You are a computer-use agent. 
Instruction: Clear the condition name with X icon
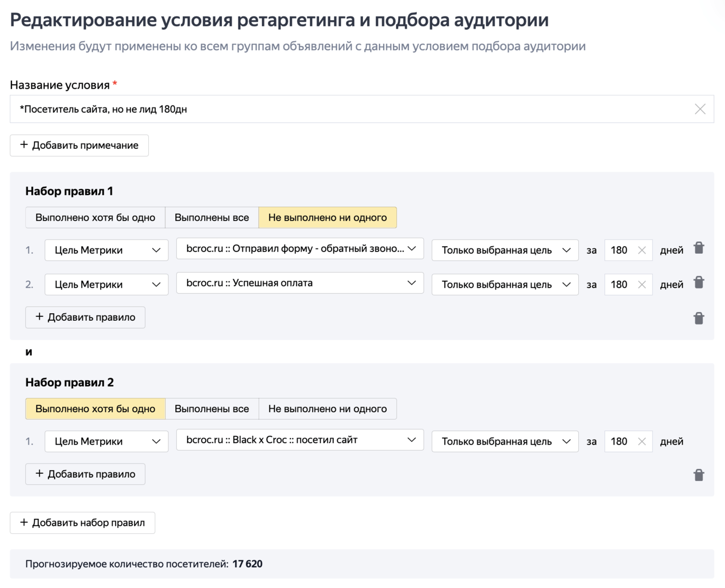pyautogui.click(x=700, y=109)
